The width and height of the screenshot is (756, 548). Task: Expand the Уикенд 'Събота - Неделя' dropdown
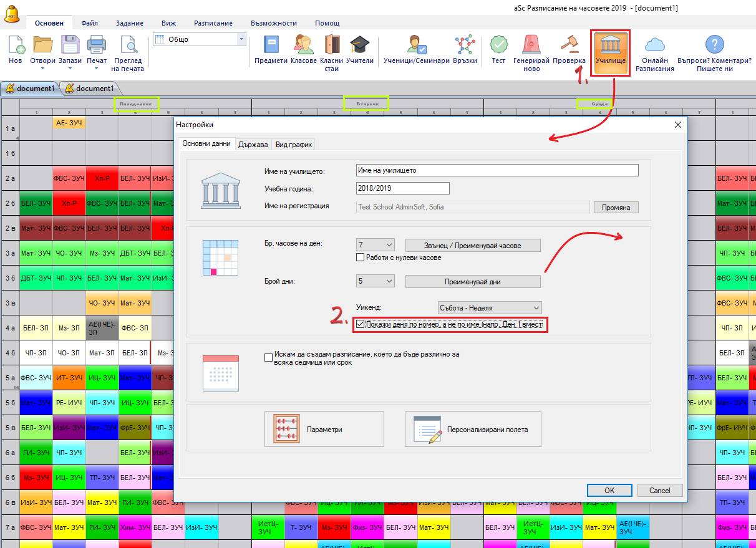[490, 308]
